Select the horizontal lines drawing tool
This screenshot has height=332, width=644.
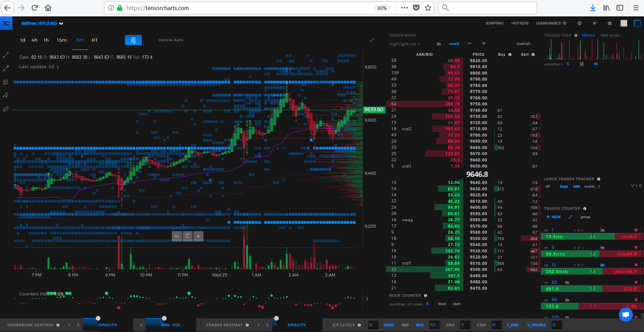pos(6,82)
